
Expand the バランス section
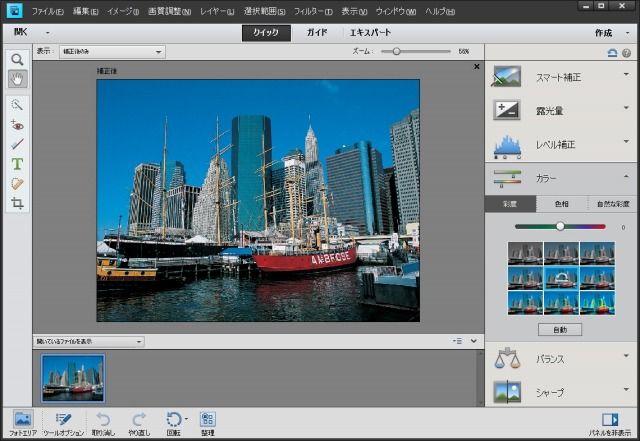coord(626,356)
